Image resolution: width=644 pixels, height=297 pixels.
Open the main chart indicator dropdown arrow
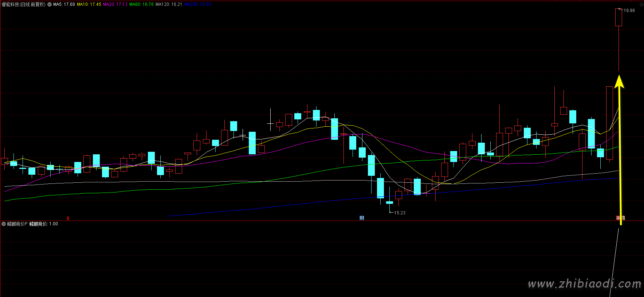point(50,4)
